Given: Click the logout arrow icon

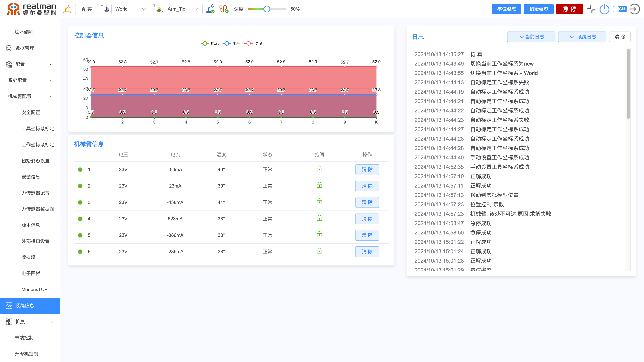Looking at the screenshot, I should 634,9.
